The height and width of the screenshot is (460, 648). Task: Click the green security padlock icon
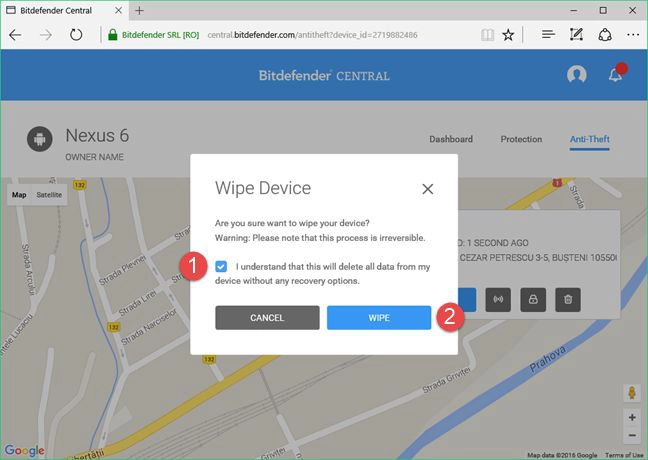coord(112,35)
